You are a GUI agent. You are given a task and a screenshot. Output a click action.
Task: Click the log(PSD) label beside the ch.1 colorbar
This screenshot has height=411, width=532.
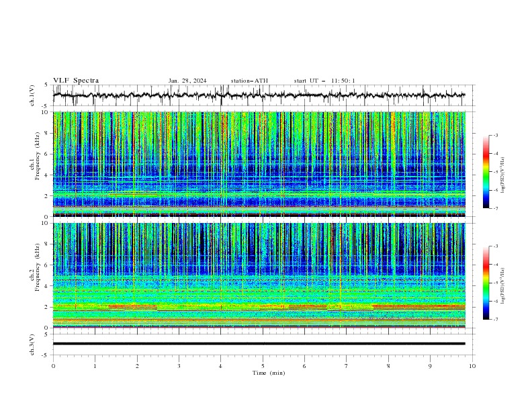click(502, 175)
